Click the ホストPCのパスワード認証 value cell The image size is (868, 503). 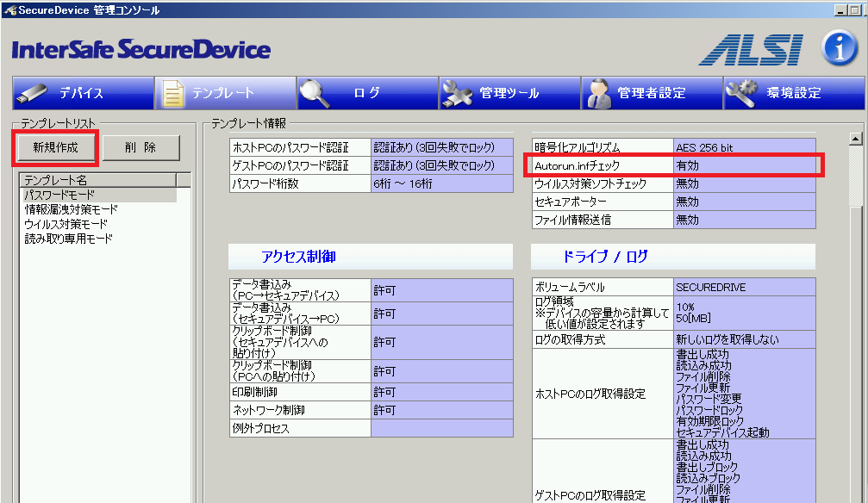[441, 148]
